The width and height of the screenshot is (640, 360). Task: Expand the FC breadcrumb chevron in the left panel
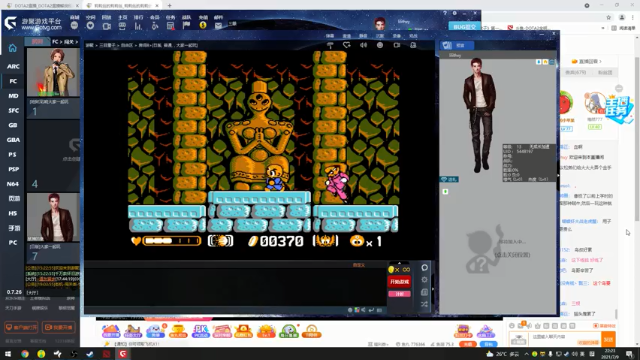(x=60, y=42)
